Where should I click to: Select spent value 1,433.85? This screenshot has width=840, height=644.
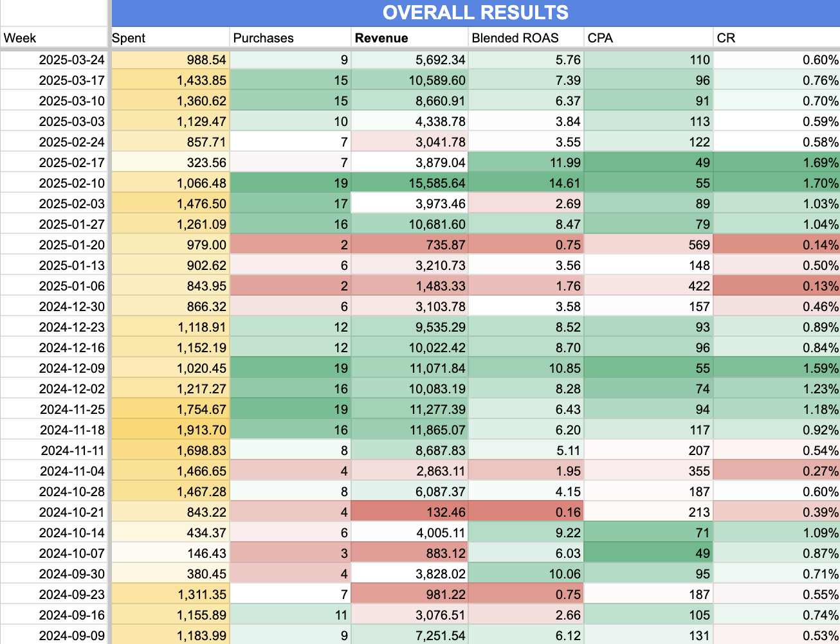[170, 80]
